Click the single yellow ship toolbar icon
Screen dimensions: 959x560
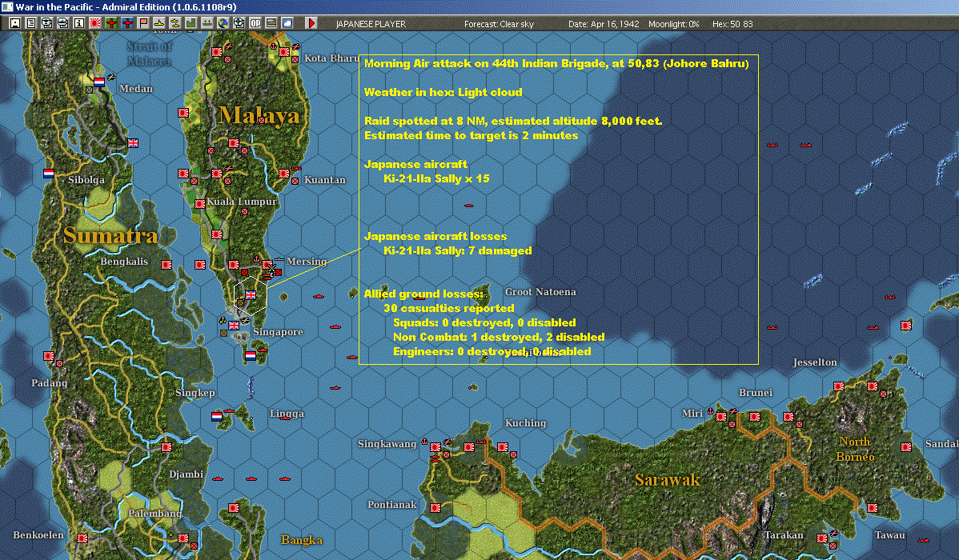(x=159, y=23)
